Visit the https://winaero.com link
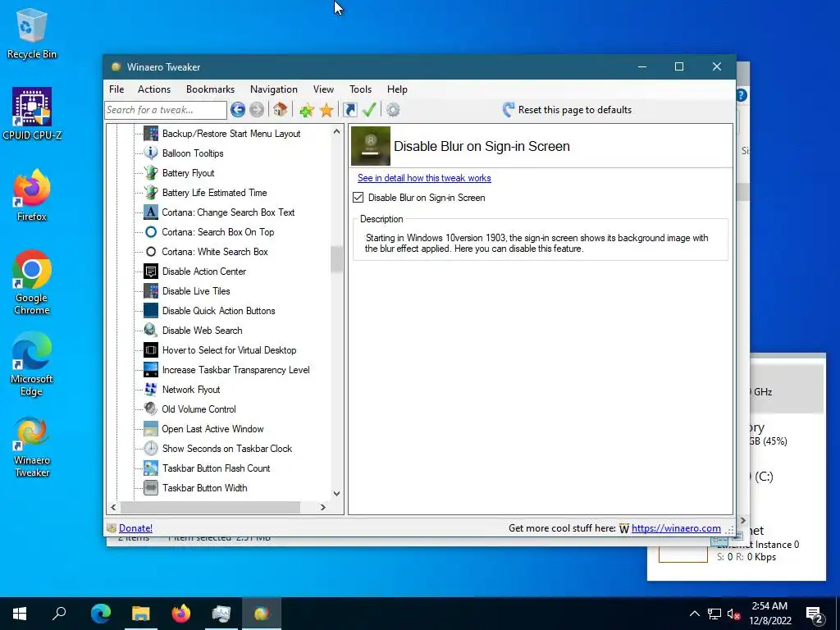This screenshot has height=630, width=840. [x=676, y=528]
